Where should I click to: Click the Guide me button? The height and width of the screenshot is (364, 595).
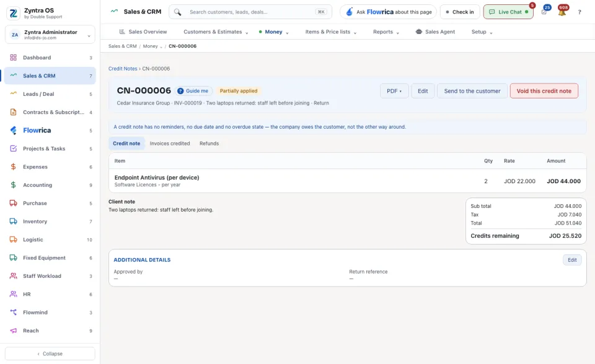point(193,91)
